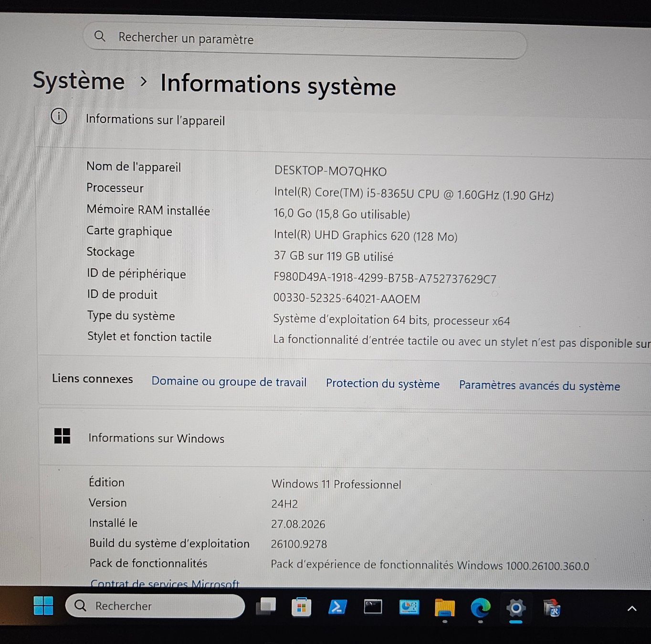Select product ID 00330-52325-64021-AAOEM
The height and width of the screenshot is (644, 651).
tap(346, 299)
